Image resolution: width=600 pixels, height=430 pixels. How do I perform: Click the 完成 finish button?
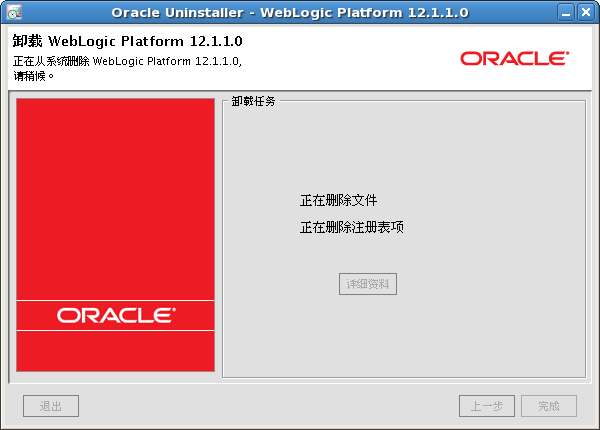[x=549, y=406]
